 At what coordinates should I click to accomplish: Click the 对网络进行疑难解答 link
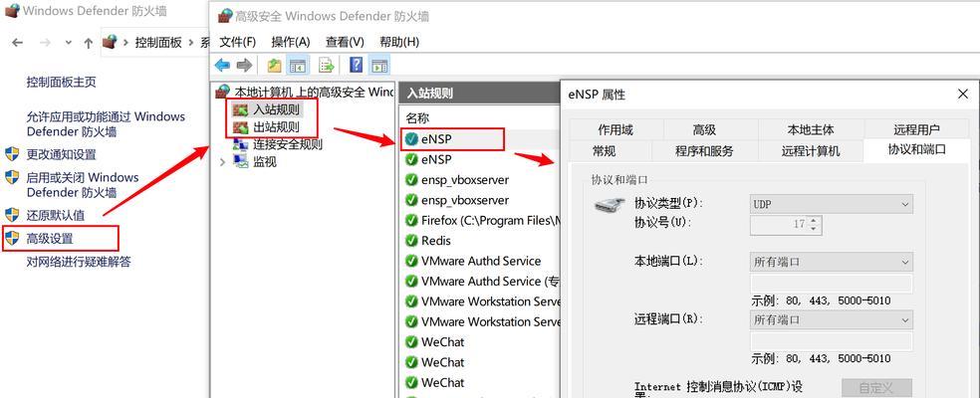click(79, 261)
